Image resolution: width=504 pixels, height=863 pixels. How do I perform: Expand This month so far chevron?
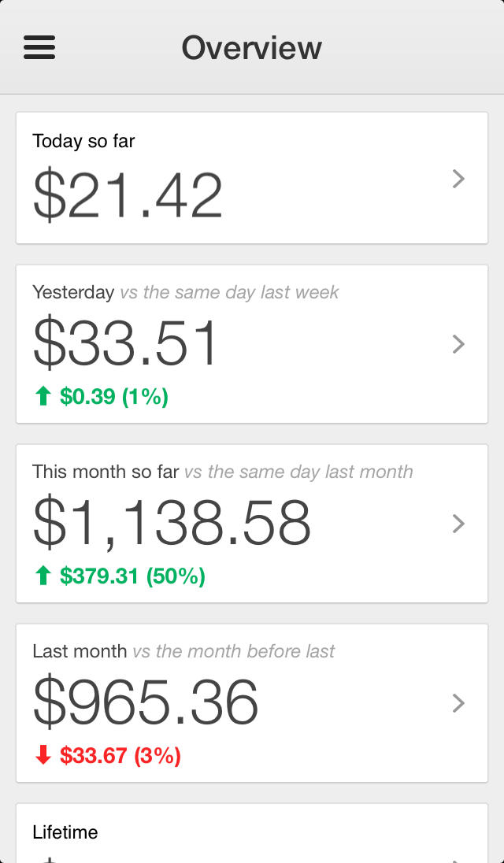[458, 524]
